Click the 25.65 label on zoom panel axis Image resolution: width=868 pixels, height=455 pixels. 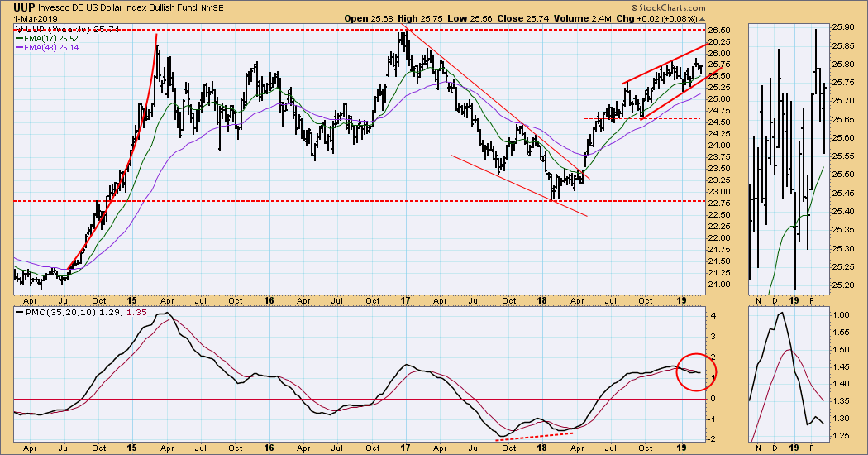coord(842,119)
